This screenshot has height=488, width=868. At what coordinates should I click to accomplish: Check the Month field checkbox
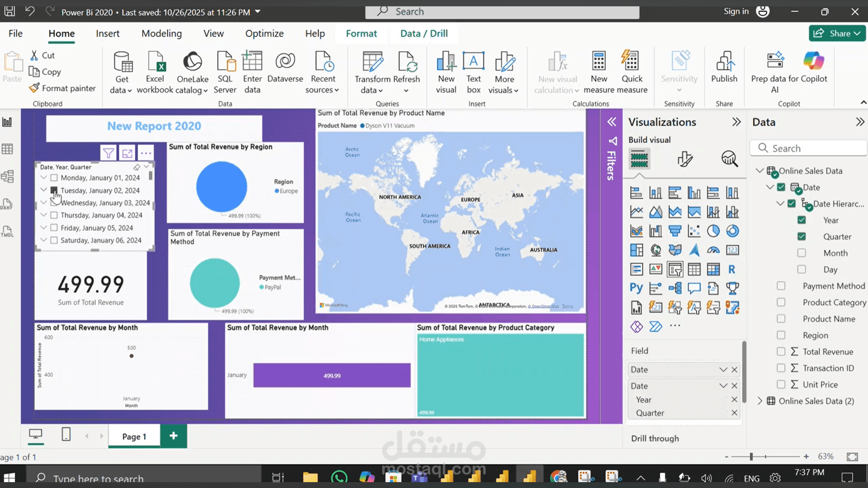802,253
